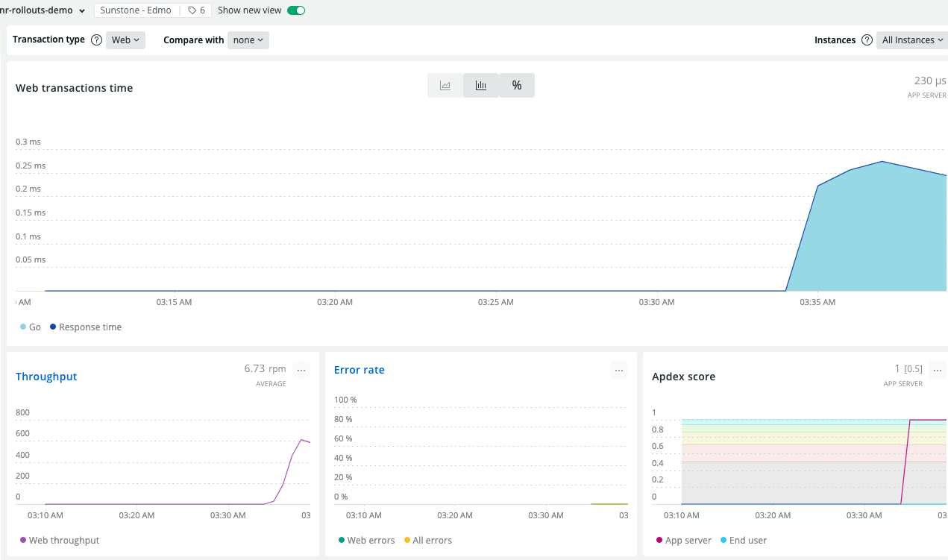
Task: Click the 03:35 AM axis label
Action: click(x=817, y=302)
